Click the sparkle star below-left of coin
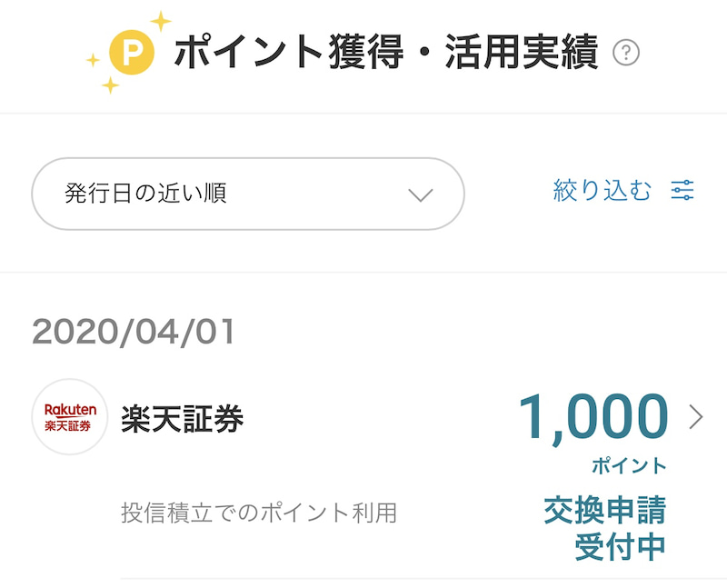The height and width of the screenshot is (588, 727). [x=110, y=85]
